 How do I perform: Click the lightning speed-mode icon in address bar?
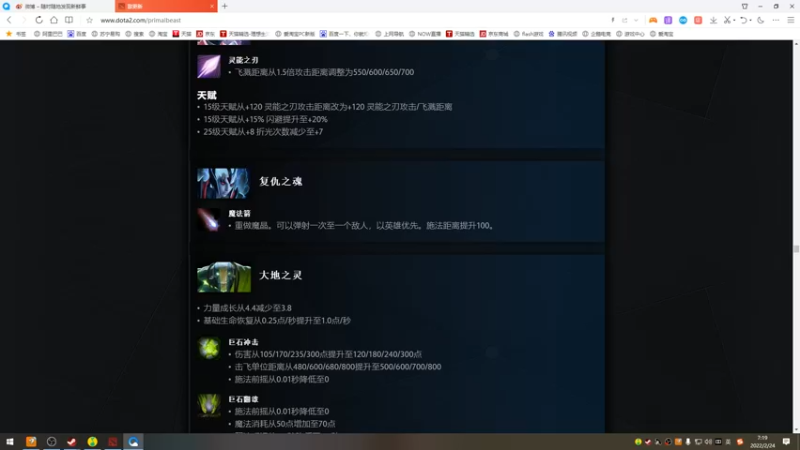point(613,20)
